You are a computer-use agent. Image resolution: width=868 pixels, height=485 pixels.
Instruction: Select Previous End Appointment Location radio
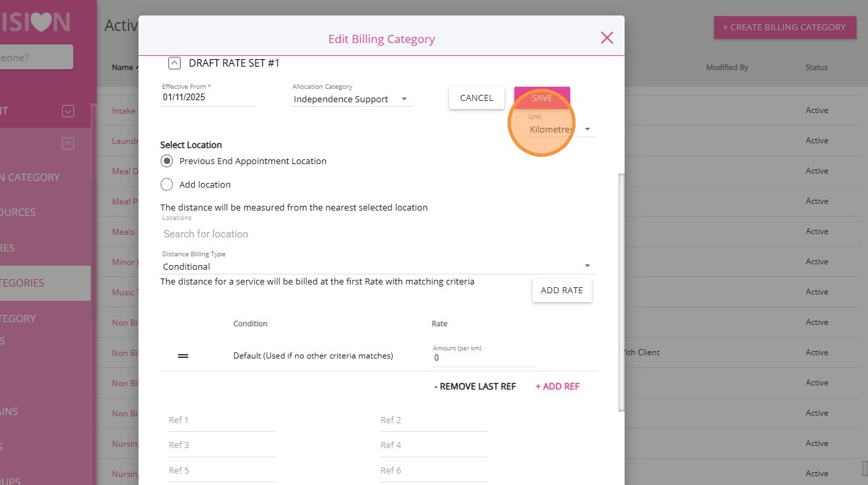pyautogui.click(x=167, y=161)
